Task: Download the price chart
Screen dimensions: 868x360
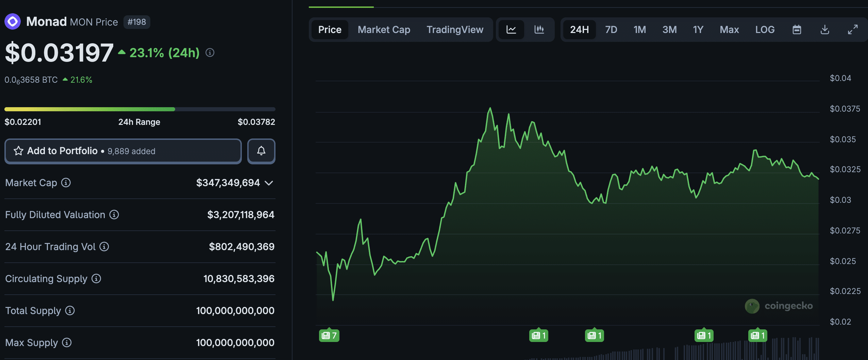Action: (825, 30)
